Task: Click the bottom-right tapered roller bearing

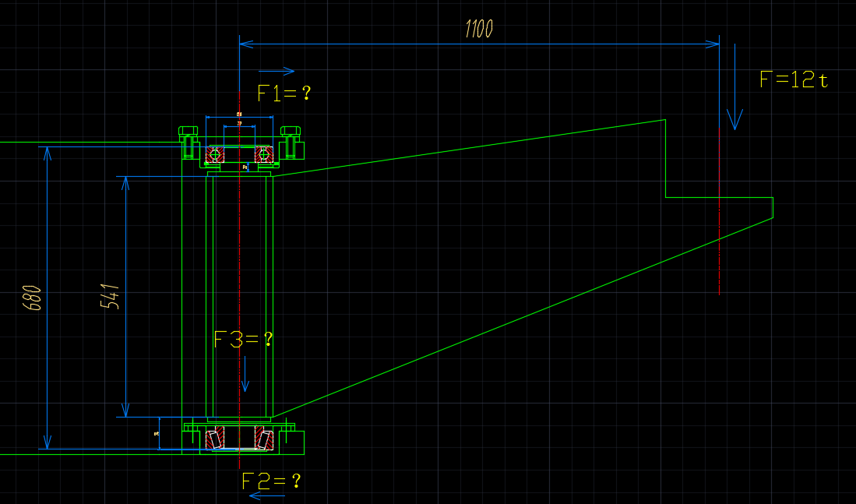Action: (265, 439)
